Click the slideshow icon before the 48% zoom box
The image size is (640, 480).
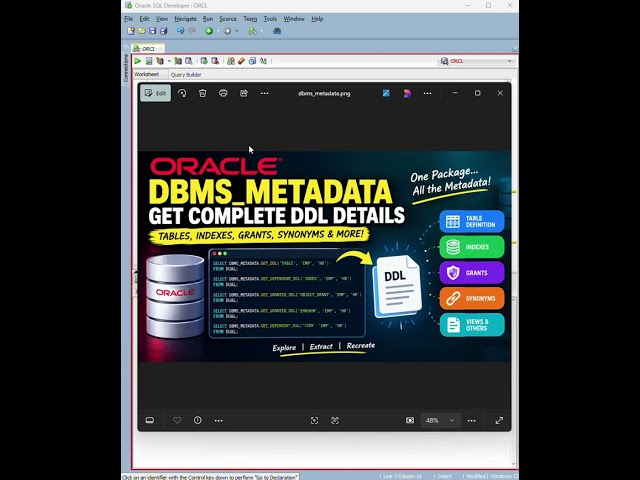click(410, 420)
